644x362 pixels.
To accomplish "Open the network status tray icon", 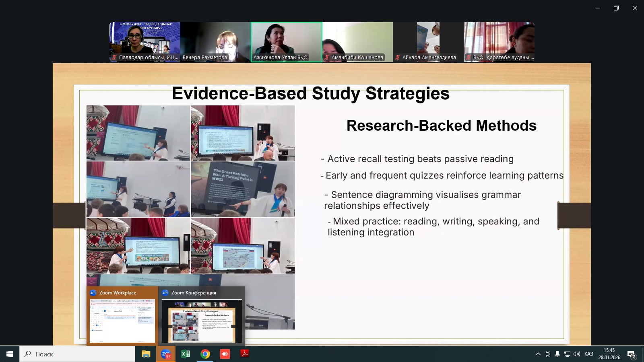I will pos(567,354).
